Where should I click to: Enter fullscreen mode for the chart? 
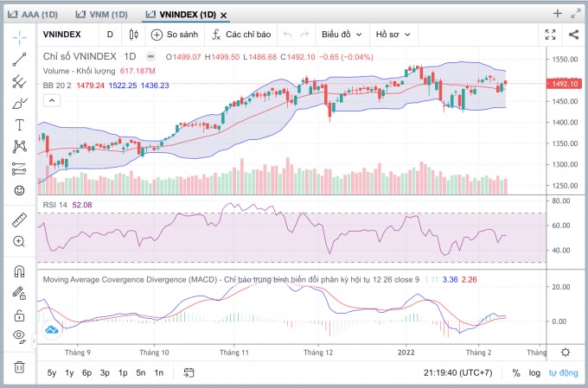550,35
